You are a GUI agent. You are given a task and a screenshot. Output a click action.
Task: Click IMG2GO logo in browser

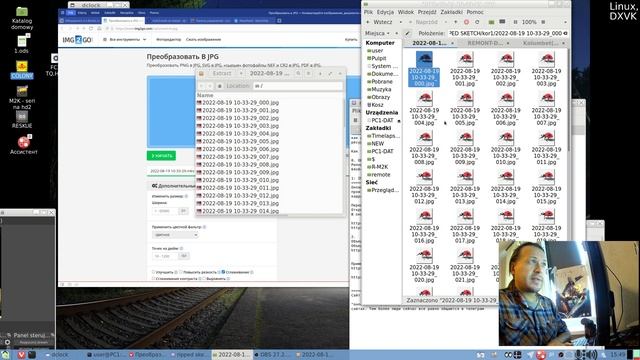[77, 40]
